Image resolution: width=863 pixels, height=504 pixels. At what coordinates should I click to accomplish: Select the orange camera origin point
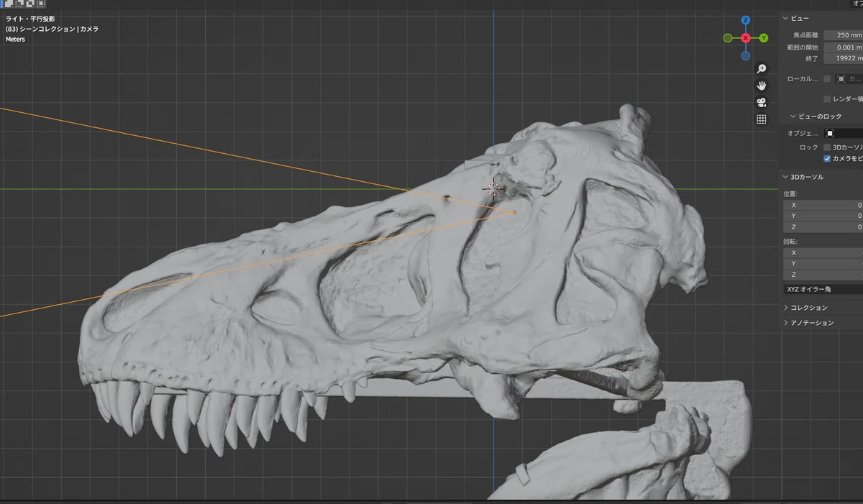tap(514, 212)
